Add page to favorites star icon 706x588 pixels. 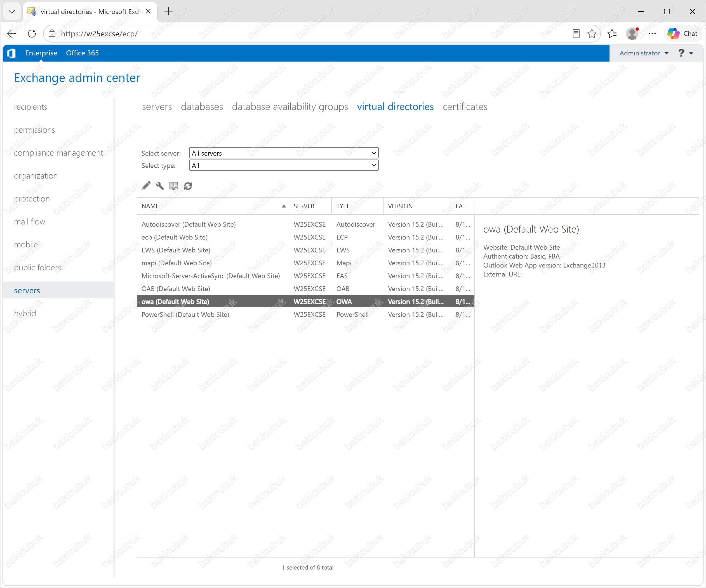592,33
